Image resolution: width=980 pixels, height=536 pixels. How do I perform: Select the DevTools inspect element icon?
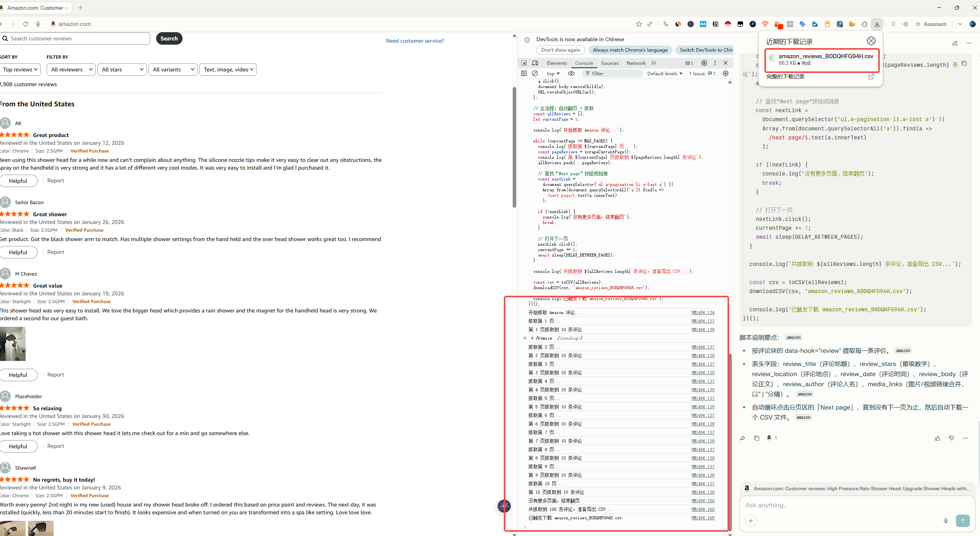point(524,63)
